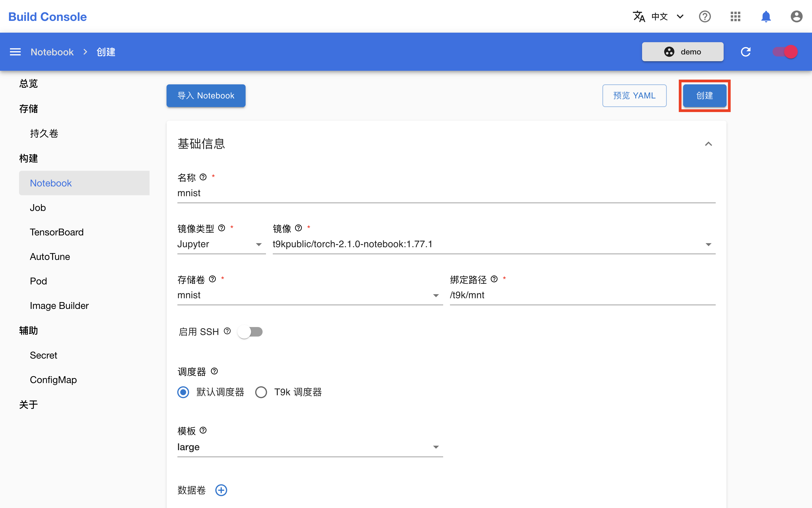This screenshot has height=508, width=812.
Task: Enable the 启用 SSH switch
Action: point(250,332)
